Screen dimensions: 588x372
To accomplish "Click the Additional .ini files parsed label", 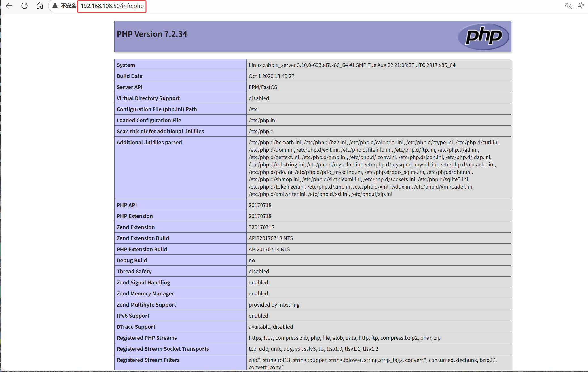I will 149,142.
